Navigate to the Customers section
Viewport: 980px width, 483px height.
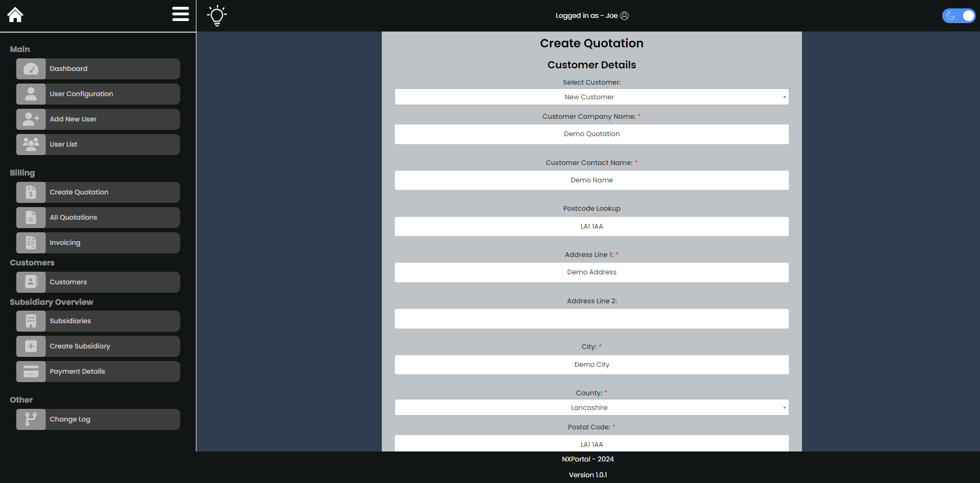98,282
